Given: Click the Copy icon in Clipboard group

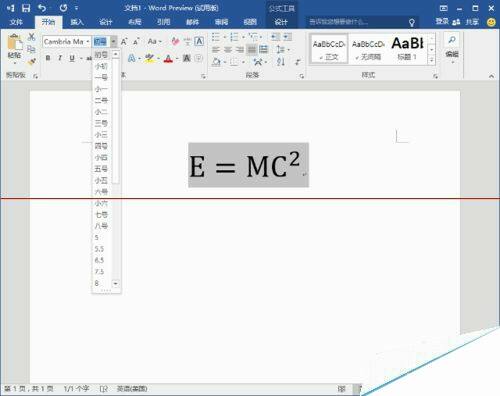Looking at the screenshot, I should click(x=31, y=49).
